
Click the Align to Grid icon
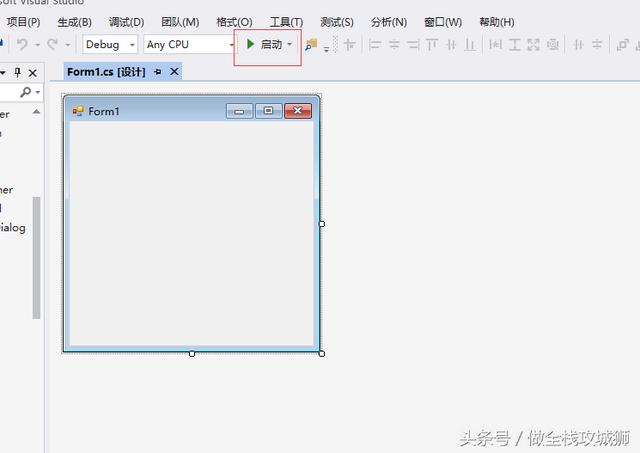point(350,44)
